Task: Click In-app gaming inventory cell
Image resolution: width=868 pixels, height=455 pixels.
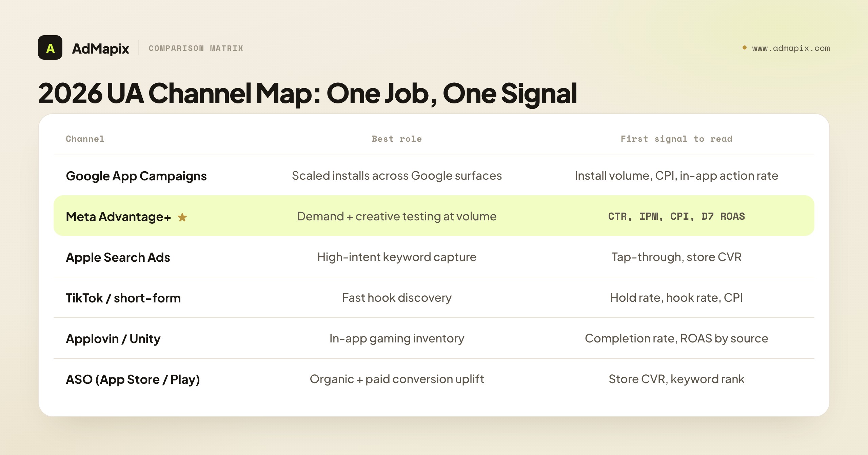Action: 397,338
